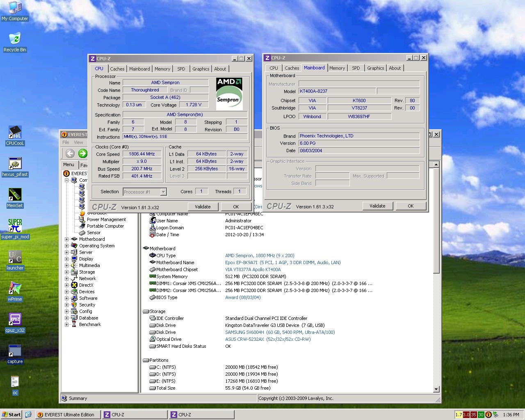Collapse the EVEREST root tree node

pyautogui.click(x=66, y=180)
